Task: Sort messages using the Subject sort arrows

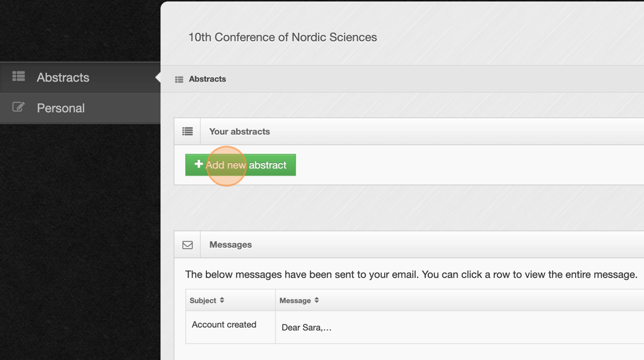Action: [222, 300]
